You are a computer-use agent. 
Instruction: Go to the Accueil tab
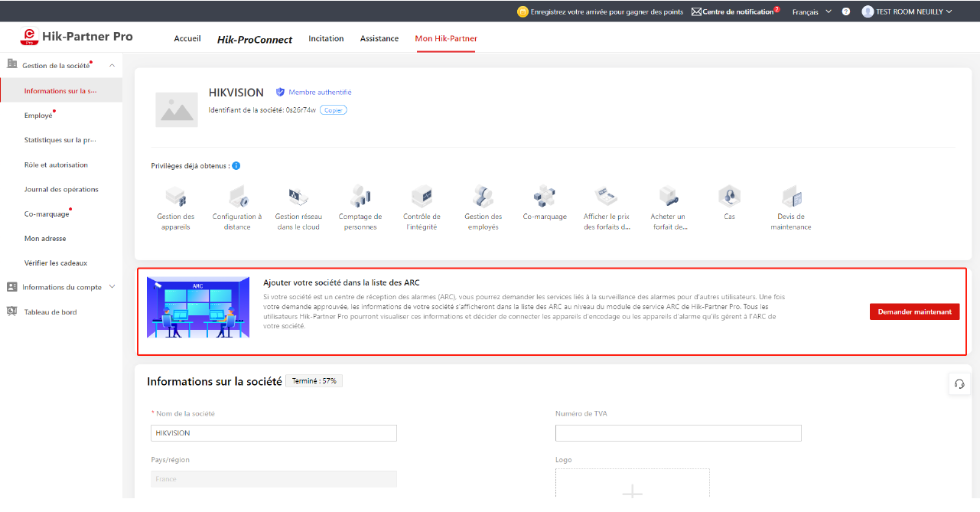[x=187, y=38]
